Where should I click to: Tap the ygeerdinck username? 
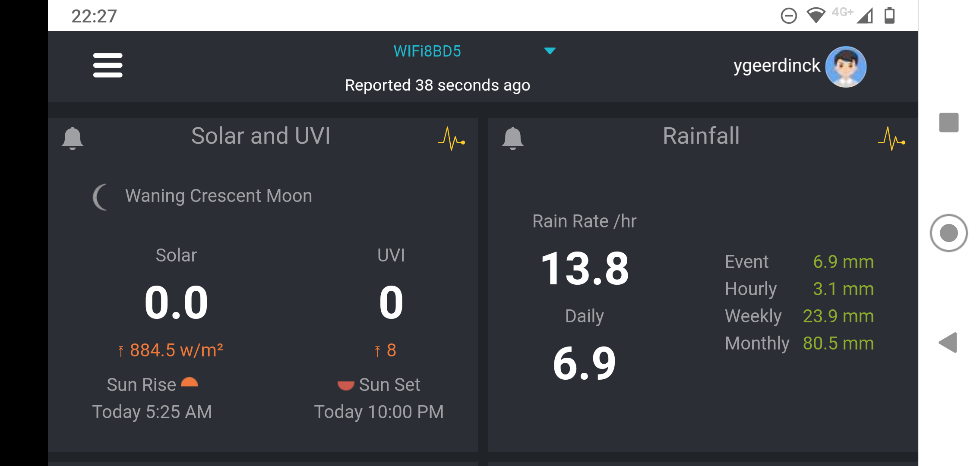coord(777,66)
